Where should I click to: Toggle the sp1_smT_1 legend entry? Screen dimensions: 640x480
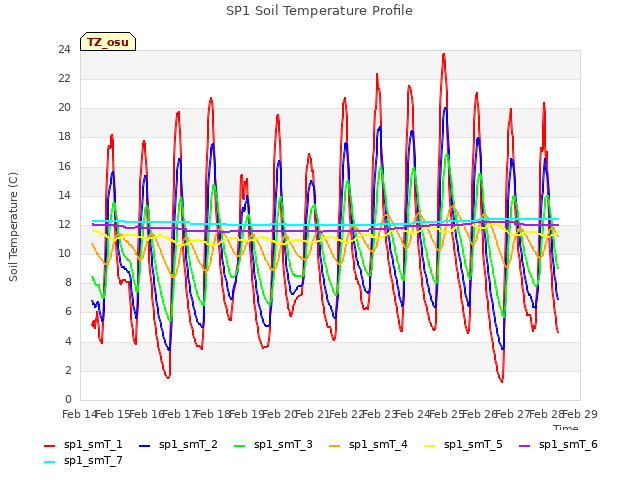(83, 444)
